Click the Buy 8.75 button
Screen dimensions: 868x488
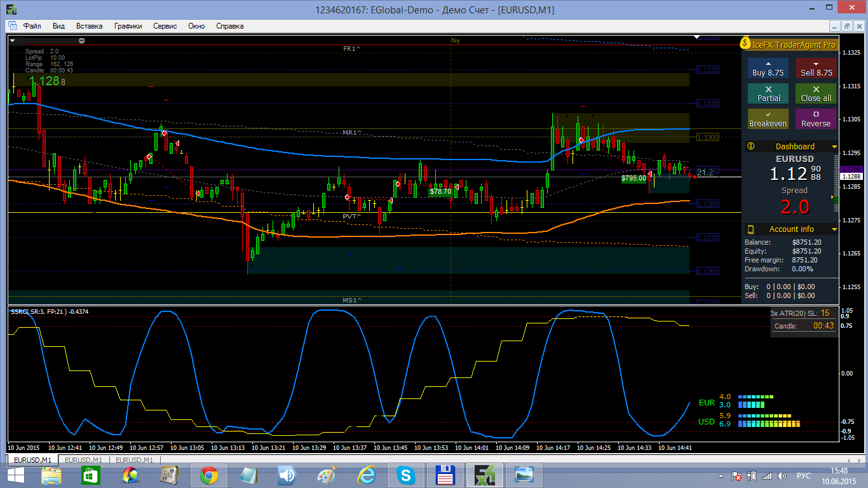[768, 68]
